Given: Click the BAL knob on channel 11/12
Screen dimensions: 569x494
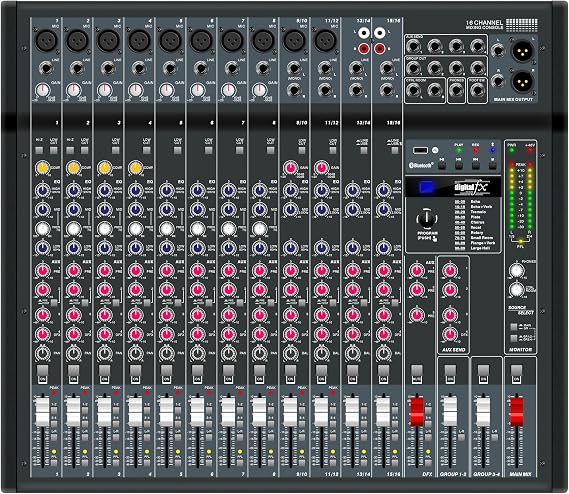Looking at the screenshot, I should [322, 353].
